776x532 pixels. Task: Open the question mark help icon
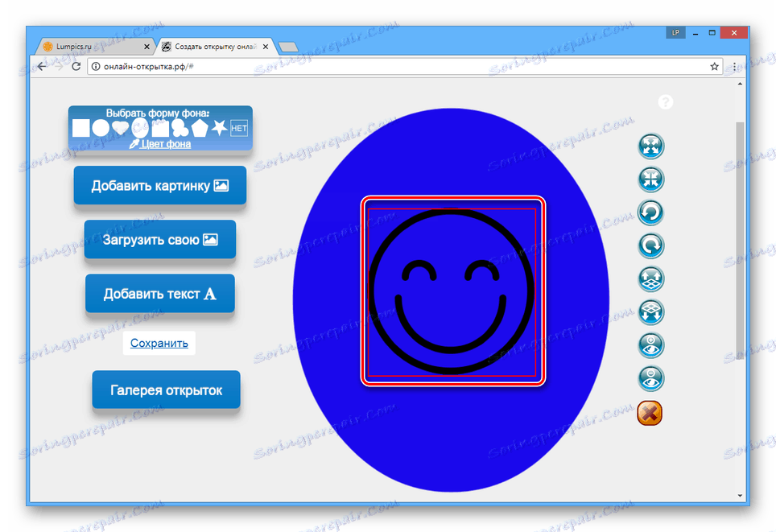665,102
